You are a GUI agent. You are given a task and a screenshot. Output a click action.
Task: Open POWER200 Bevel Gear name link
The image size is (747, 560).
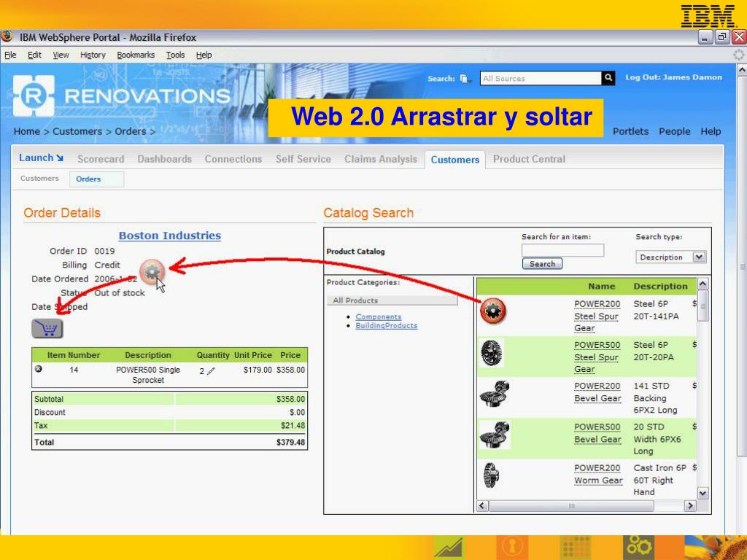pyautogui.click(x=597, y=392)
